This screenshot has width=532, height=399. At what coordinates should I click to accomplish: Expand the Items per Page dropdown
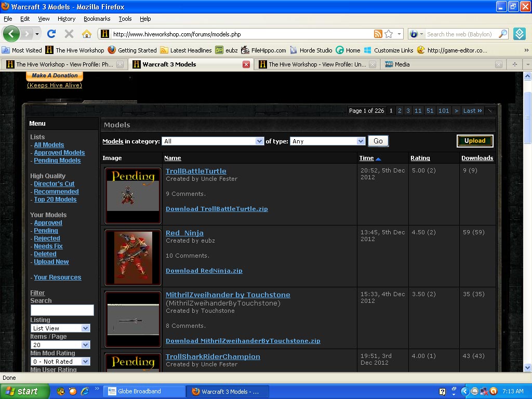(60, 345)
